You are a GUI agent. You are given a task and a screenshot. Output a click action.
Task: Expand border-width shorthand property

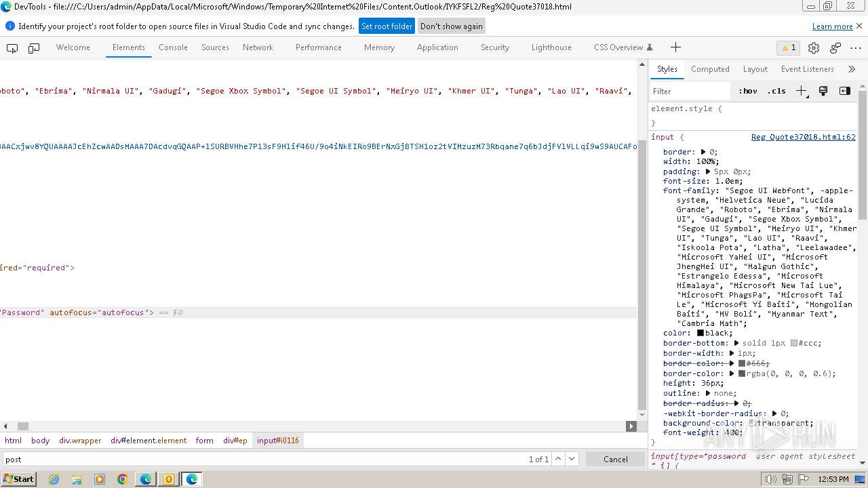pyautogui.click(x=732, y=353)
